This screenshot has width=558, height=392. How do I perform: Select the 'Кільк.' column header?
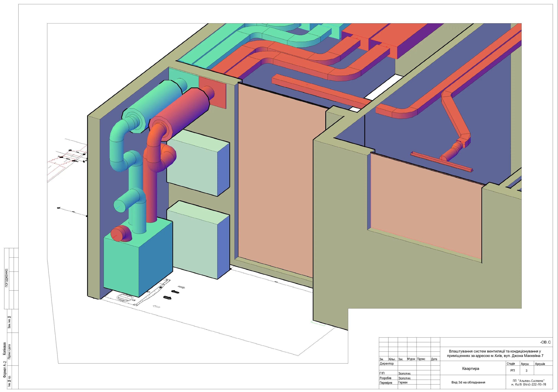click(x=392, y=359)
